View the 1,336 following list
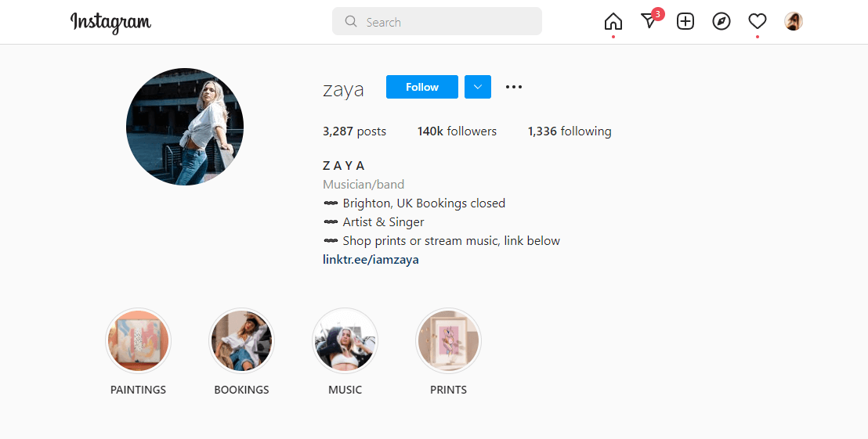 [570, 131]
